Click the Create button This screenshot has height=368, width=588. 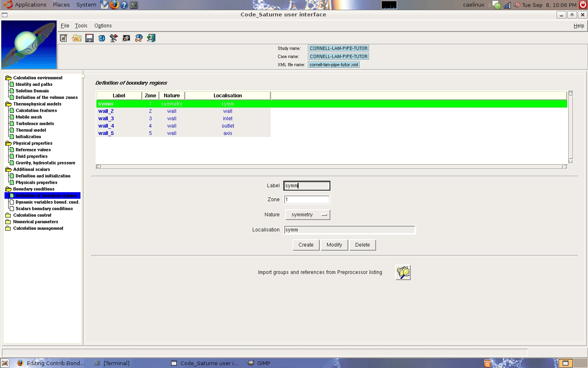(x=306, y=245)
